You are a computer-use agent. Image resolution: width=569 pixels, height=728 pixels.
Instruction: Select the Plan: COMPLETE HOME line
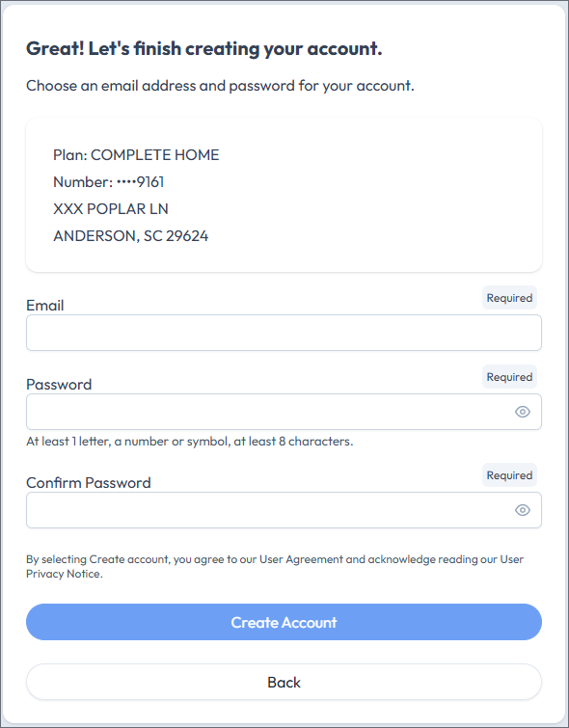(136, 155)
